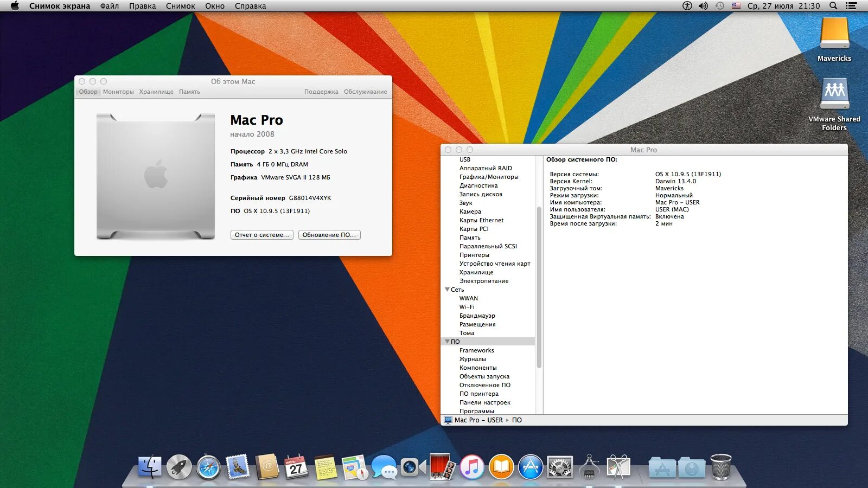Viewport: 868px width, 488px height.
Task: Open the yellow Notes app in Dock
Action: pos(325,466)
